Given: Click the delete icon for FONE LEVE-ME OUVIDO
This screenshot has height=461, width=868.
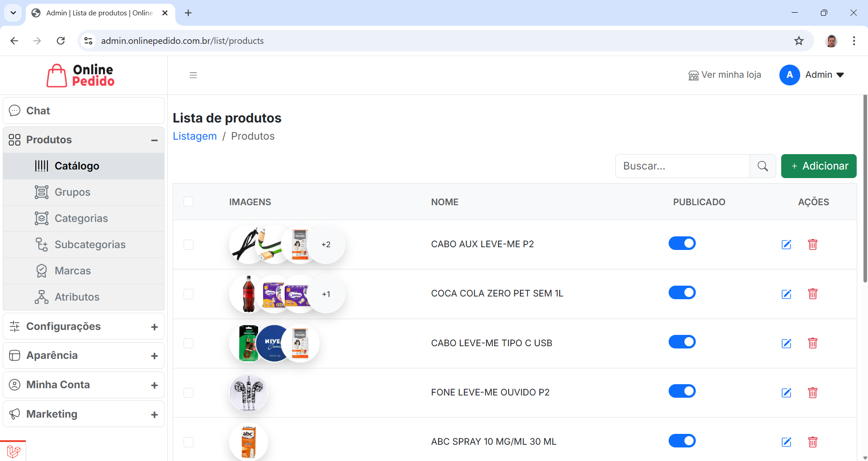Looking at the screenshot, I should [812, 393].
